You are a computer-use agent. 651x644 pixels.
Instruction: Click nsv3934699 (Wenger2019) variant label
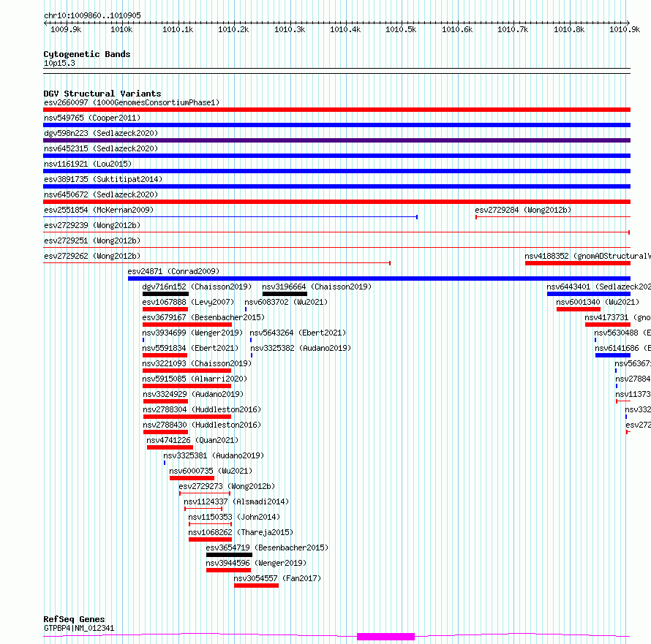(x=192, y=333)
